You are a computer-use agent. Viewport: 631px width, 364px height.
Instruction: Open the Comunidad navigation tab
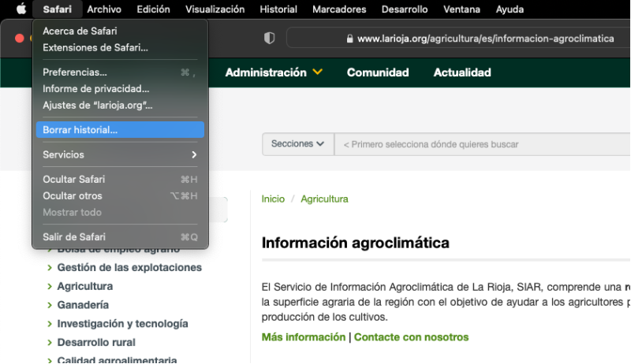tap(378, 72)
